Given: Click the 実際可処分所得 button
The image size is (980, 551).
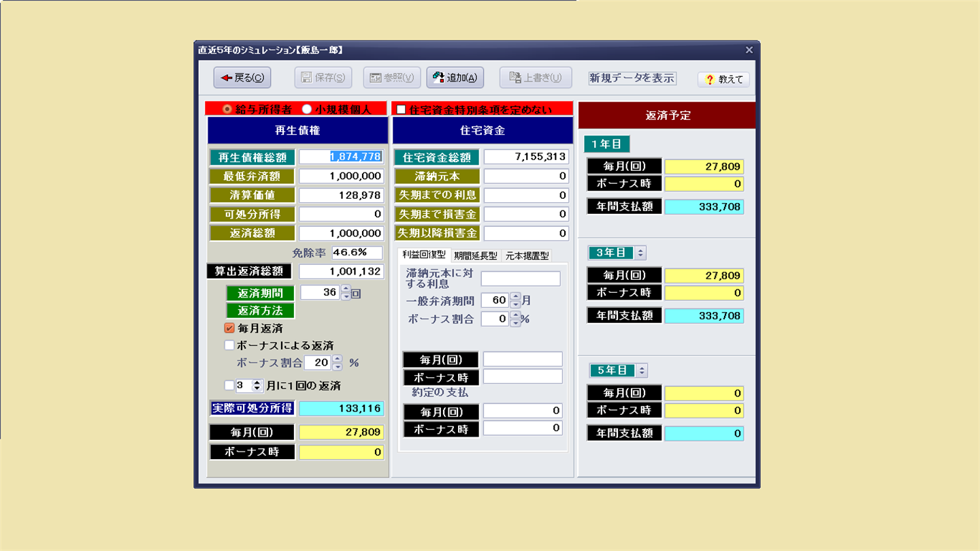Looking at the screenshot, I should click(252, 408).
